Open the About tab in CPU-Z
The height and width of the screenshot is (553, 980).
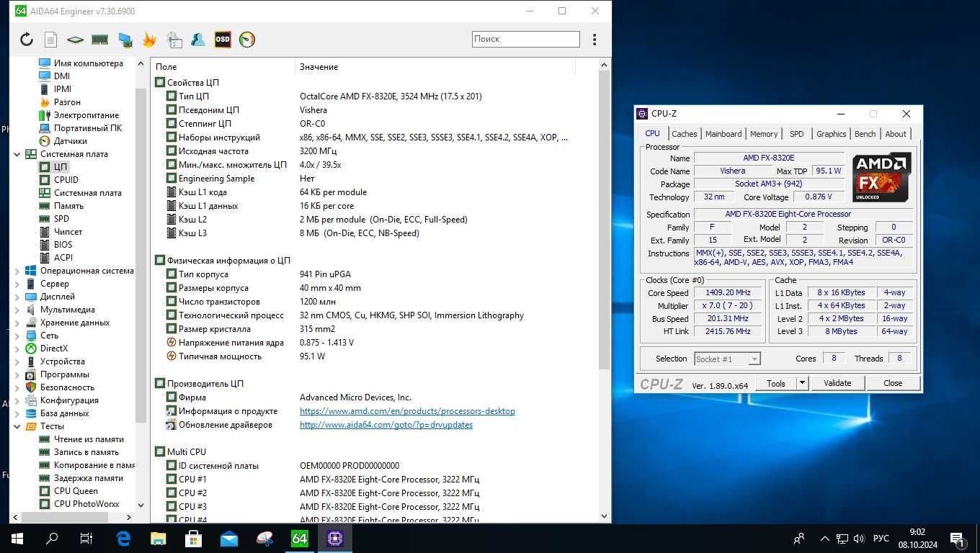click(896, 134)
